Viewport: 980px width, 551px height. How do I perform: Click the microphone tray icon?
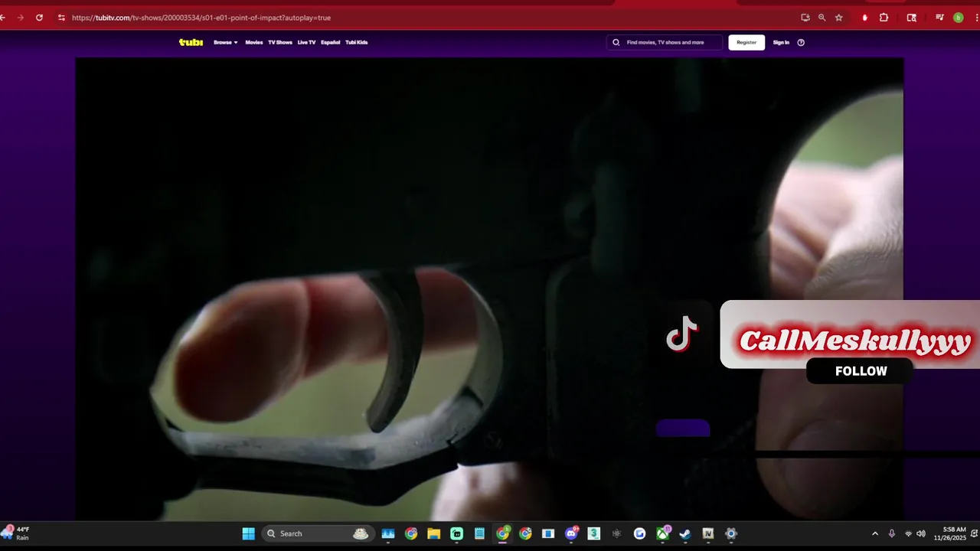[x=892, y=533]
